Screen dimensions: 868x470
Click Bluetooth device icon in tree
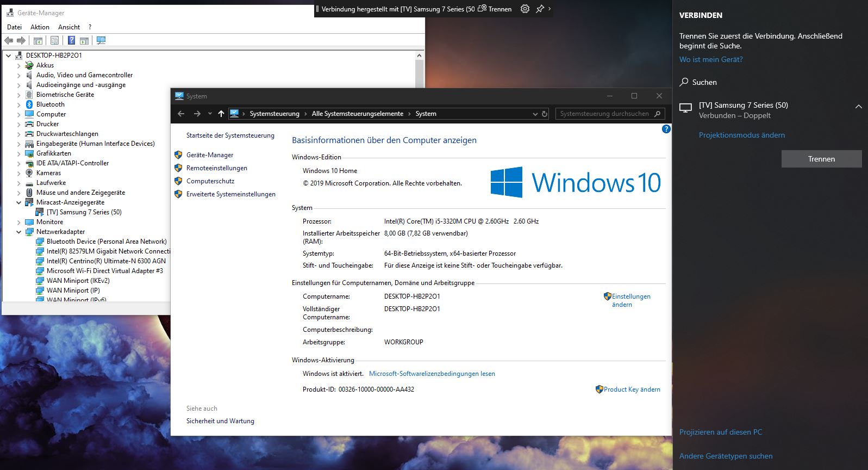tap(29, 104)
